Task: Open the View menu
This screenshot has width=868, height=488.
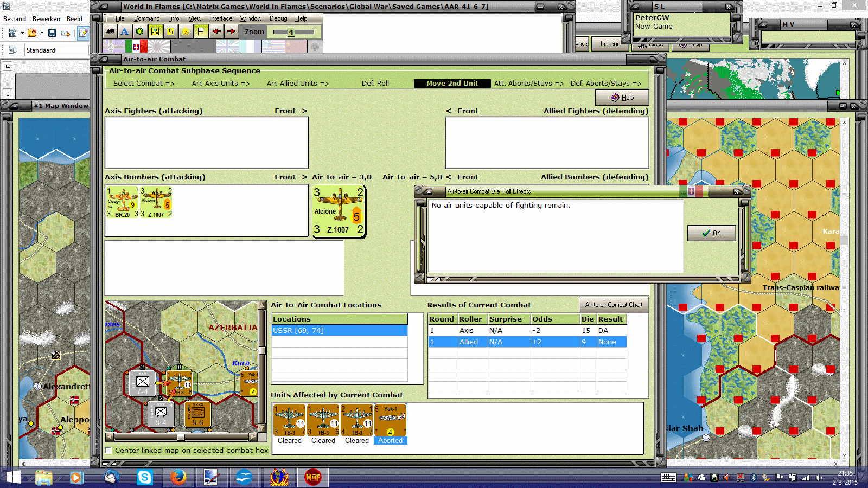Action: pyautogui.click(x=195, y=18)
